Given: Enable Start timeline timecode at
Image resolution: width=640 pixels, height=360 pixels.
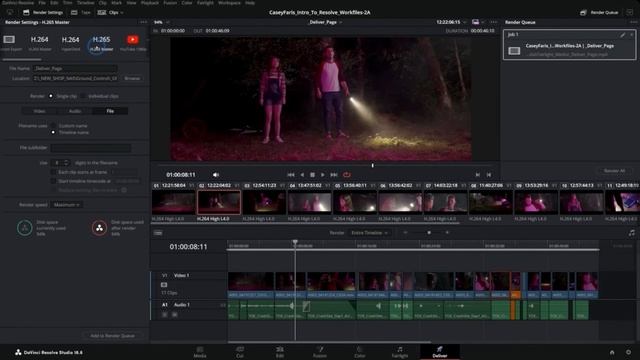Looking at the screenshot, I should pyautogui.click(x=53, y=181).
